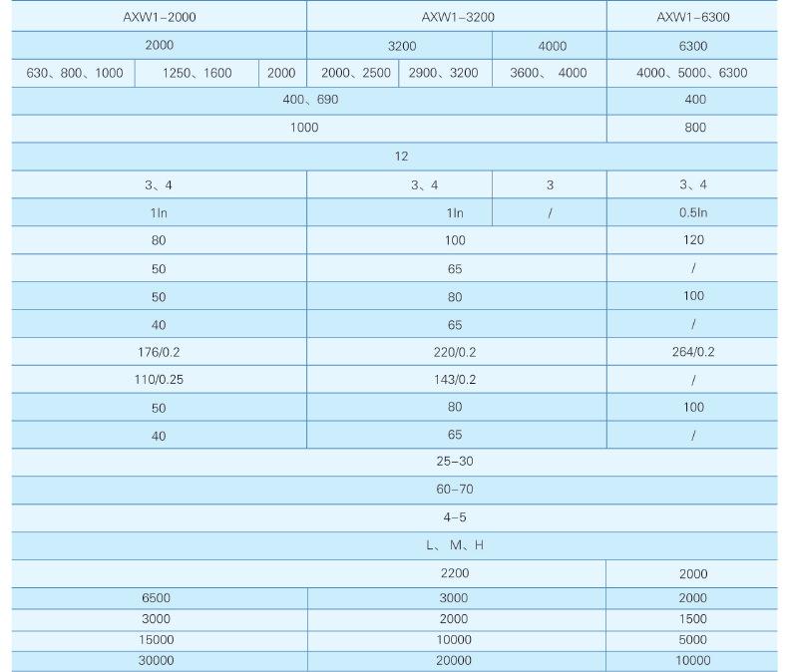Select the 25-30 row
Image resolution: width=788 pixels, height=672 pixels.
pos(455,463)
